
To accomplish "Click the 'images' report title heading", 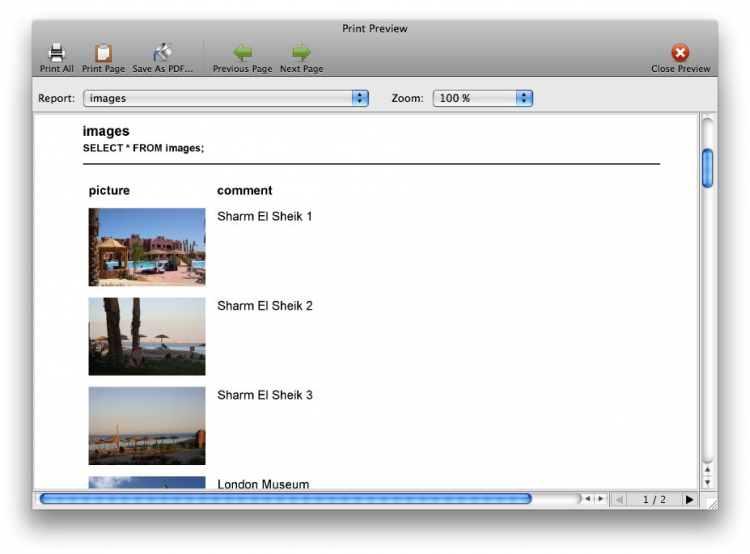I will (x=106, y=131).
